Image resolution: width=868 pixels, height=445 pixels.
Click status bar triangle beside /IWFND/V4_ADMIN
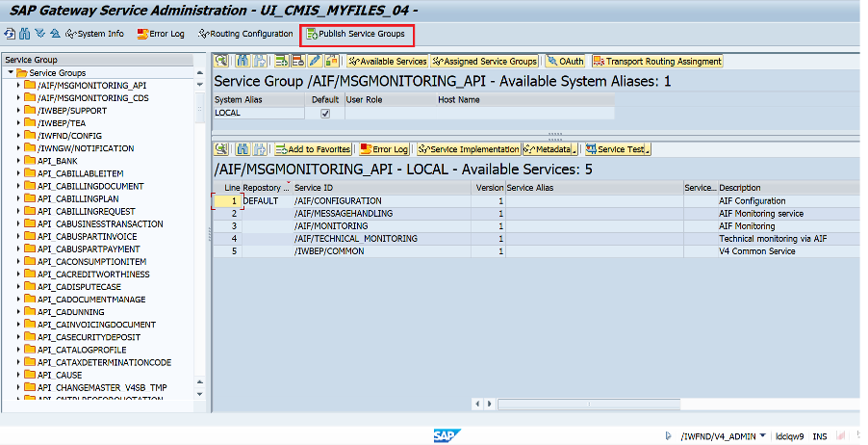[668, 436]
